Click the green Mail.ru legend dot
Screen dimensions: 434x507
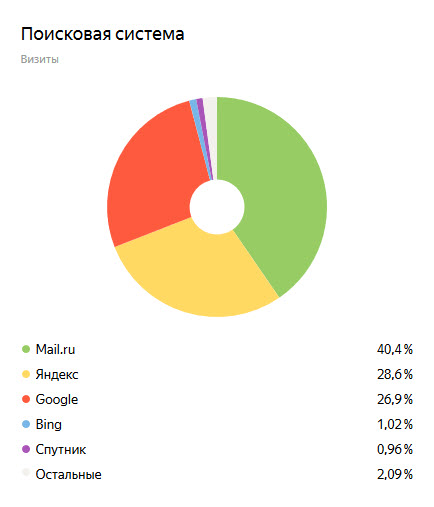(x=26, y=349)
